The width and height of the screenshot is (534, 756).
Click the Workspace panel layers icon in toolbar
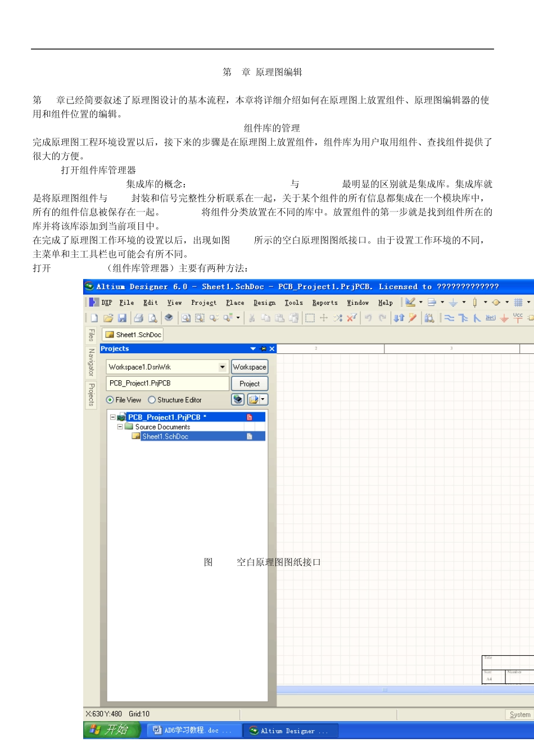click(x=169, y=317)
